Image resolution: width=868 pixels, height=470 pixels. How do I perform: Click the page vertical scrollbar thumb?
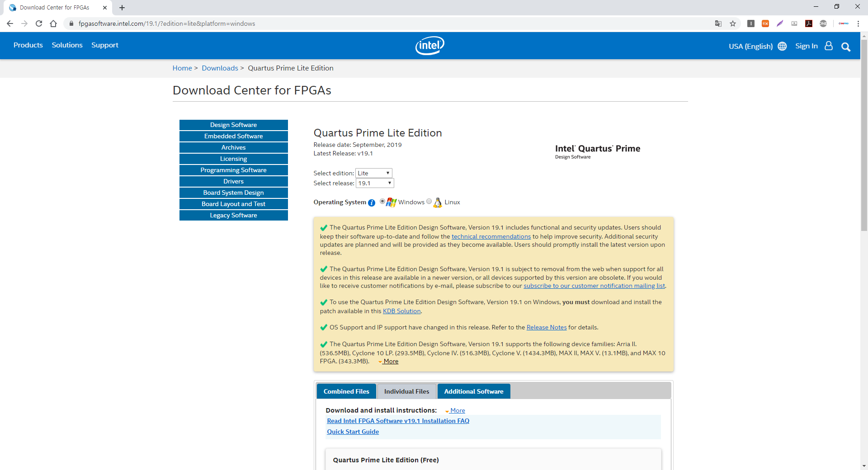[x=864, y=135]
